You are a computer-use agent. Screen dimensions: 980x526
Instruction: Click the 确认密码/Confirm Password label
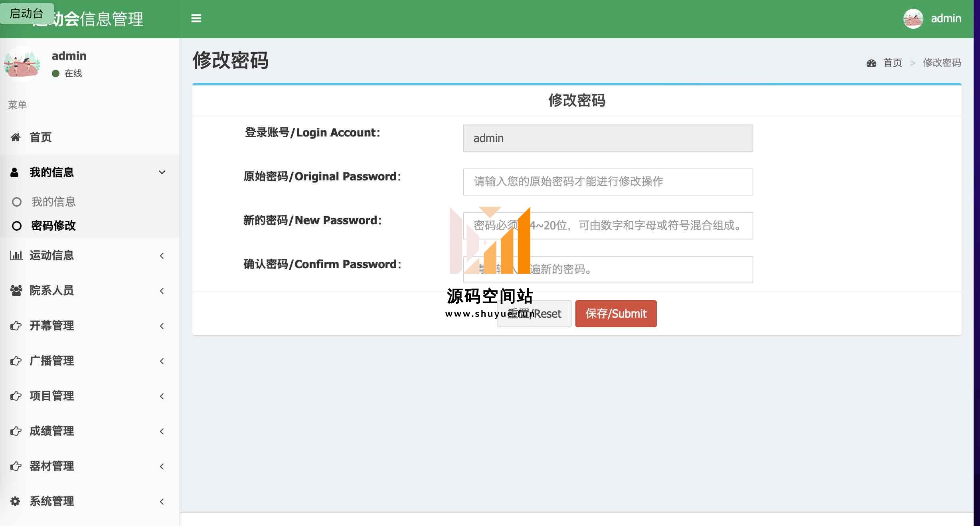click(322, 264)
